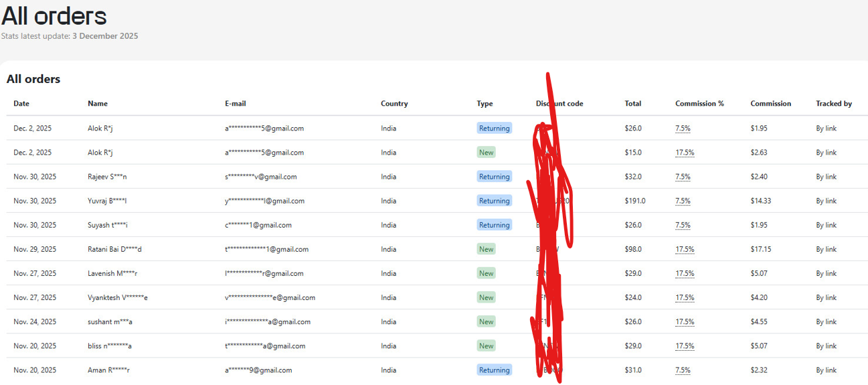The height and width of the screenshot is (385, 868).
Task: Click the Type column header
Action: (x=485, y=104)
